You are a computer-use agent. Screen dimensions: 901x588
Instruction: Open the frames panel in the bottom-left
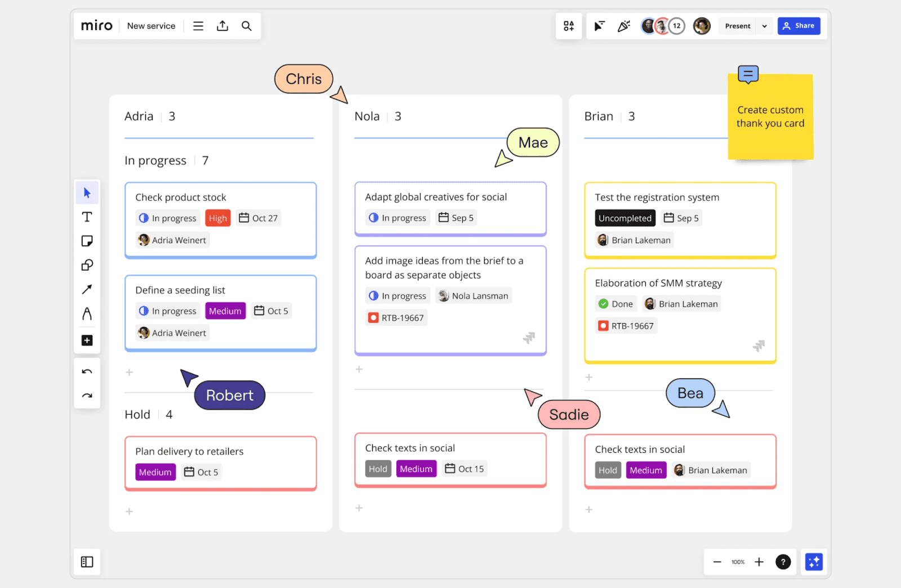[87, 562]
